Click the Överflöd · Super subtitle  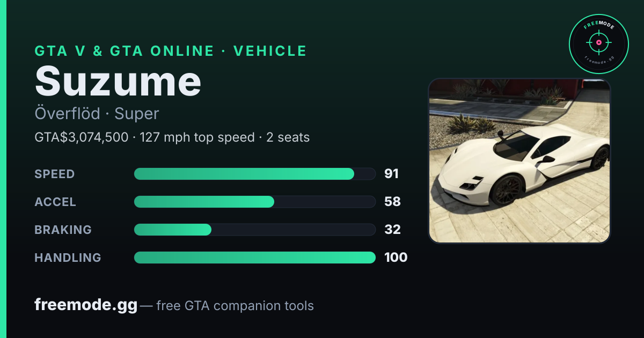tap(97, 114)
